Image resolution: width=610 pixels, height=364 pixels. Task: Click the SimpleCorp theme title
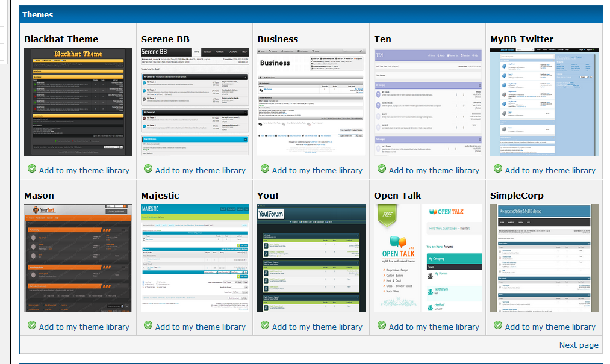coord(517,195)
